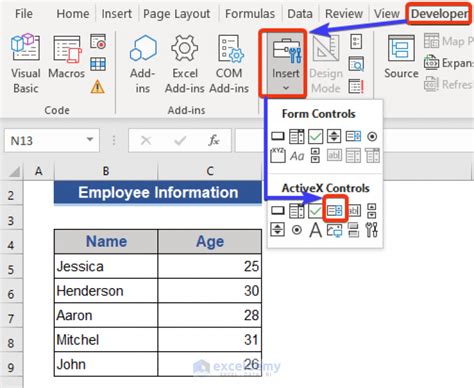This screenshot has width=474, height=388.
Task: Expand the Insert controls dropdown
Action: point(286,63)
